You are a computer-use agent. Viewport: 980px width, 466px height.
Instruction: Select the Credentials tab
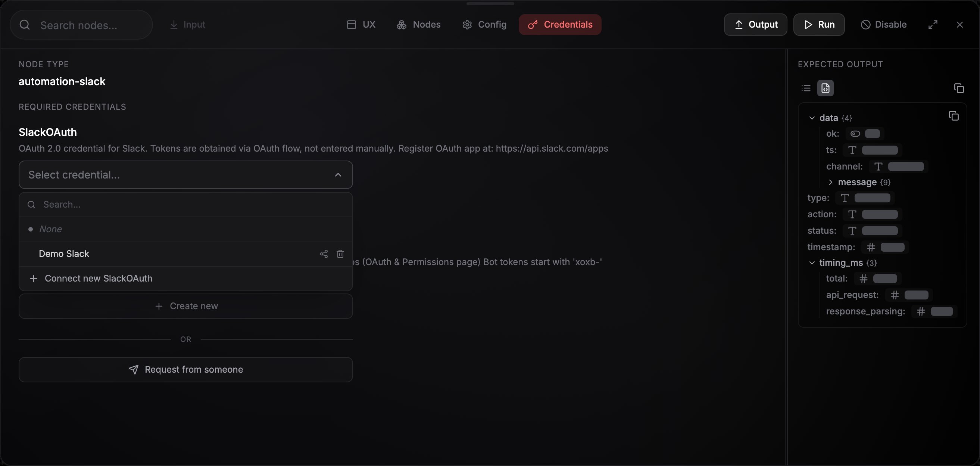(x=560, y=25)
